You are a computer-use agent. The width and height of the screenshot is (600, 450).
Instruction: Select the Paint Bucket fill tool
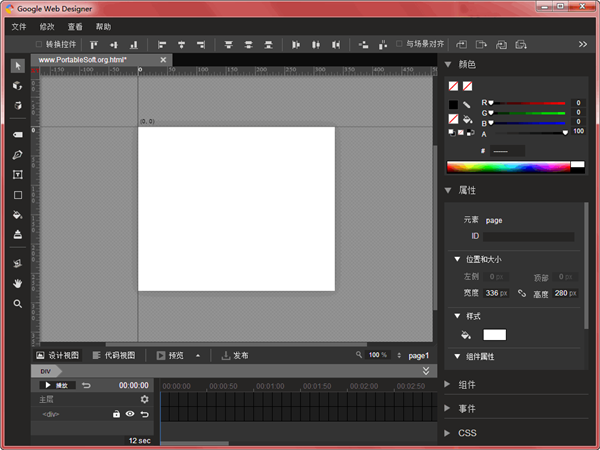[x=18, y=215]
